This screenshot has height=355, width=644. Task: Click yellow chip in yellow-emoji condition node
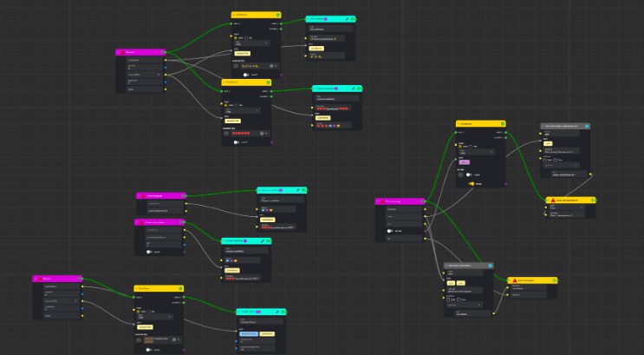(x=243, y=54)
